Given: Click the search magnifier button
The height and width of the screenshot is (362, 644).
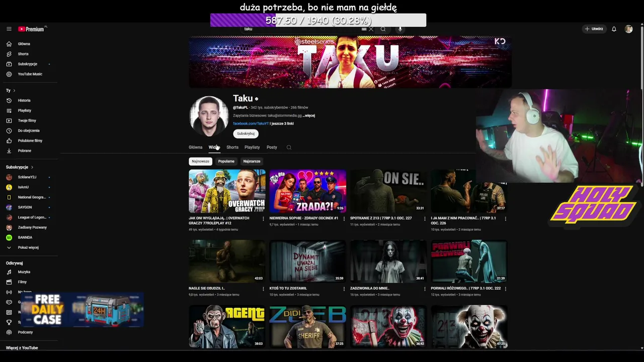Looking at the screenshot, I should (383, 29).
